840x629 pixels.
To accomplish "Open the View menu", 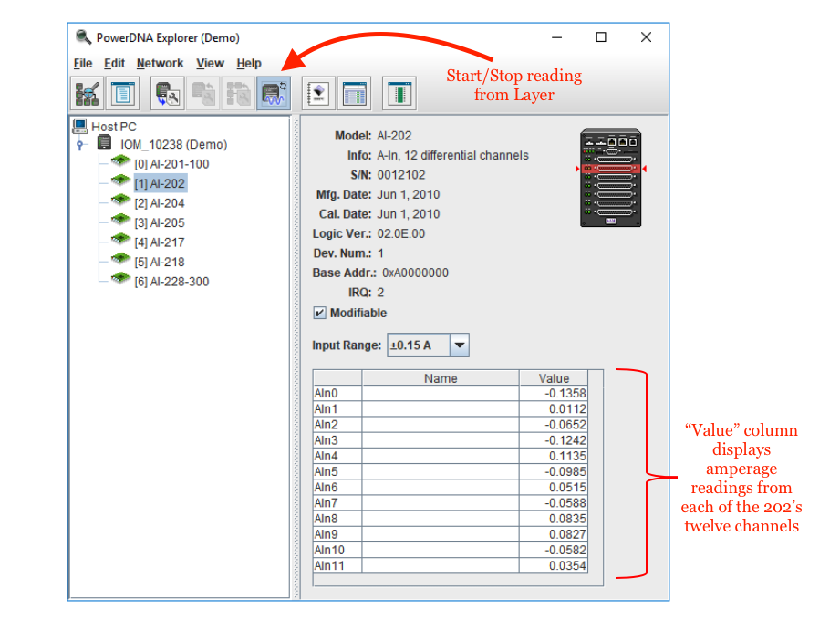I will (210, 63).
